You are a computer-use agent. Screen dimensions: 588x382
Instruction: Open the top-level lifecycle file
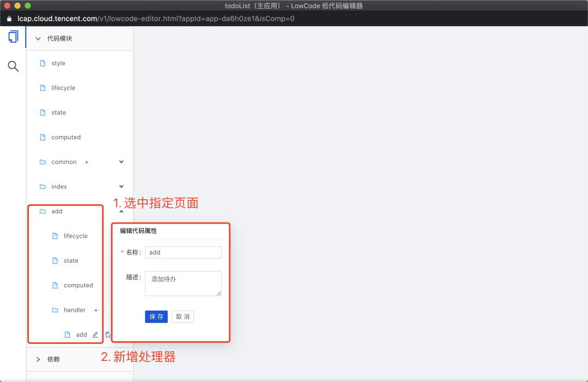(x=63, y=88)
